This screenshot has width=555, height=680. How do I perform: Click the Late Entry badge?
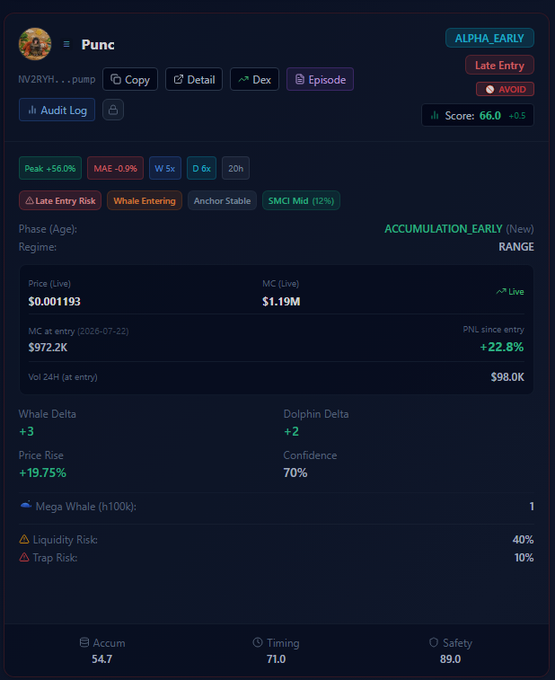500,65
